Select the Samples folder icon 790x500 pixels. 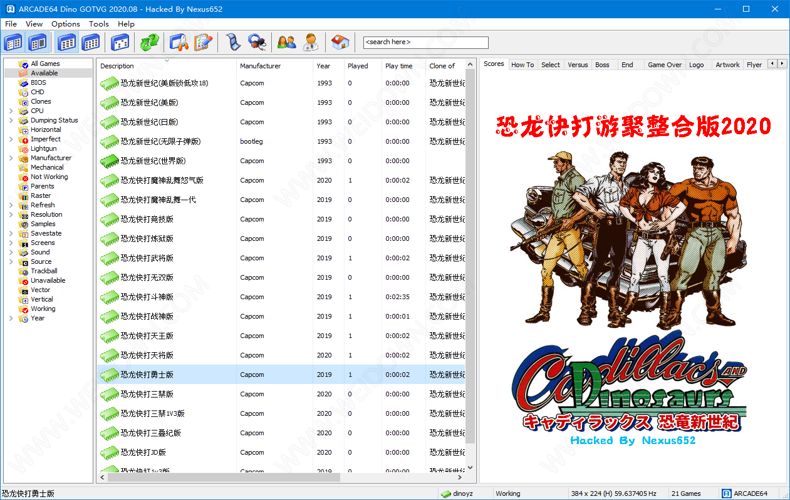coord(23,224)
